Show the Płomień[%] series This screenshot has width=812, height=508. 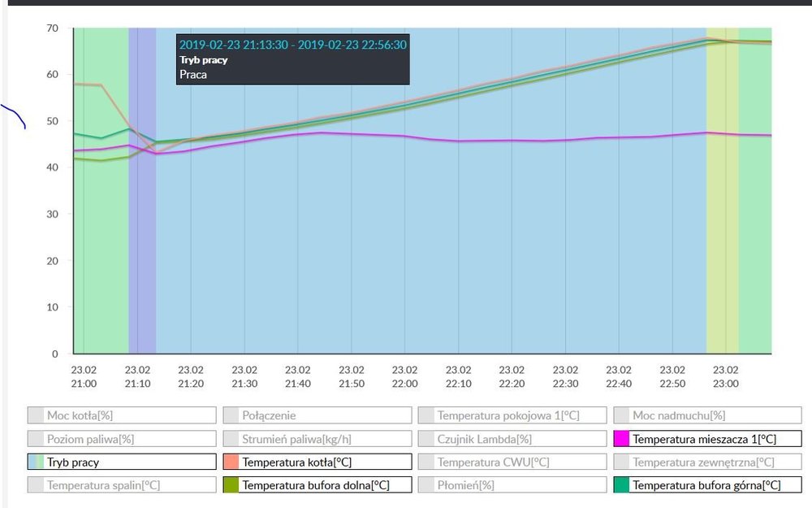click(512, 485)
